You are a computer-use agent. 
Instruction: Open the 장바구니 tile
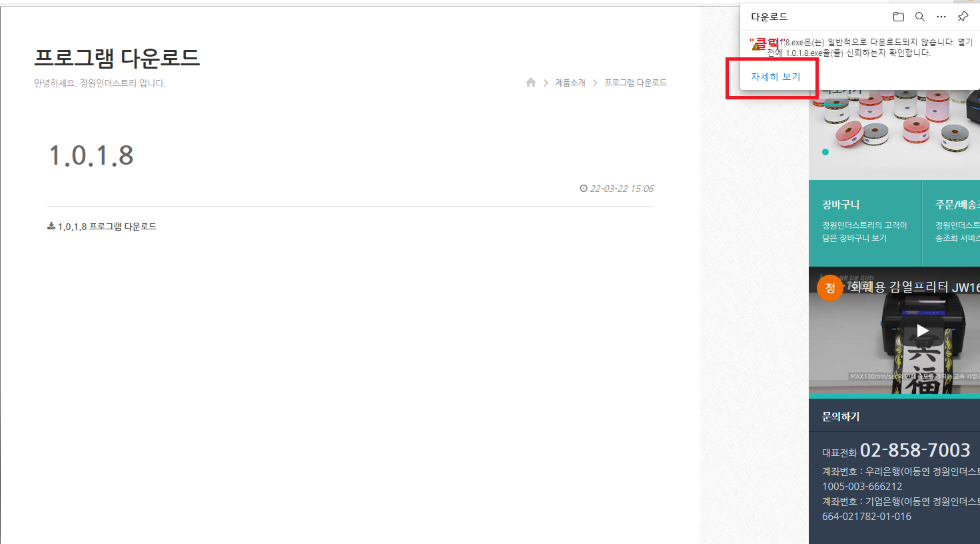tap(865, 223)
